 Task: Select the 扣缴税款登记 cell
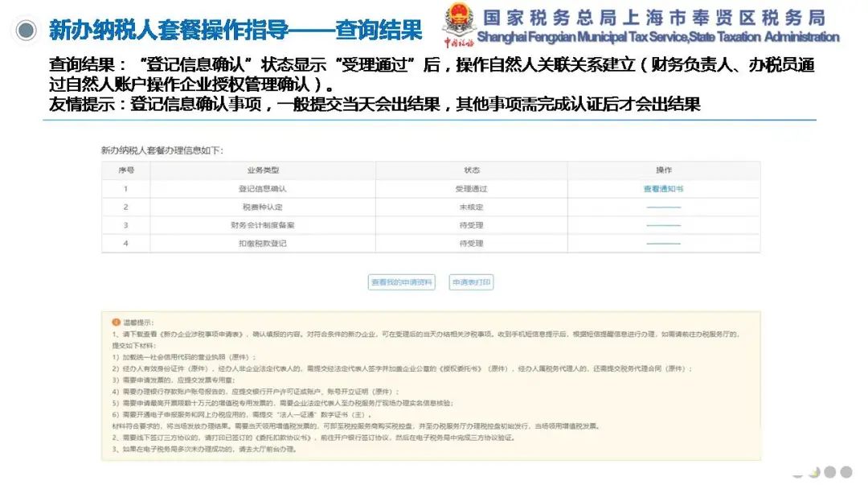click(x=262, y=244)
